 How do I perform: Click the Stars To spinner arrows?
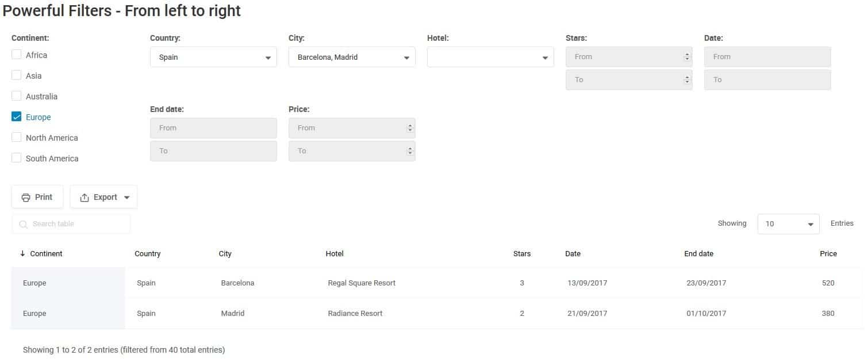coord(687,80)
